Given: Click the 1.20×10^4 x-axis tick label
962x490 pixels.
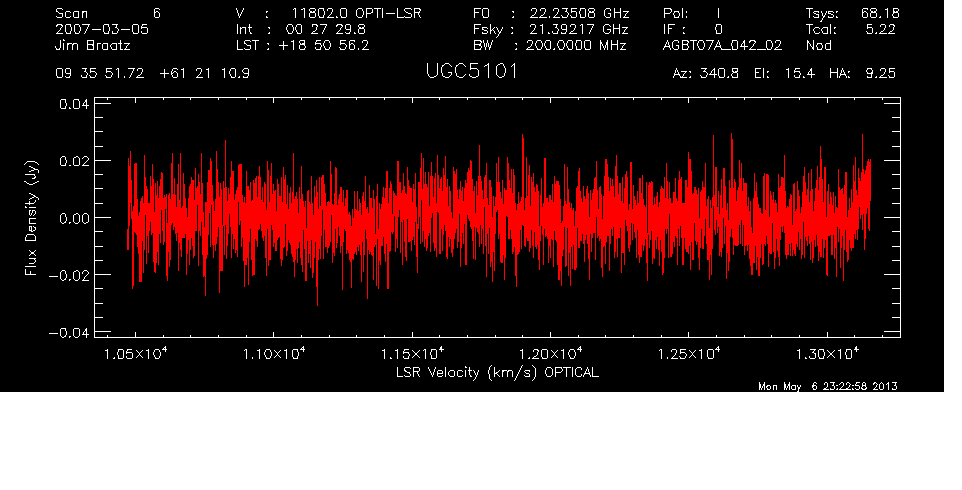Looking at the screenshot, I should tap(549, 354).
